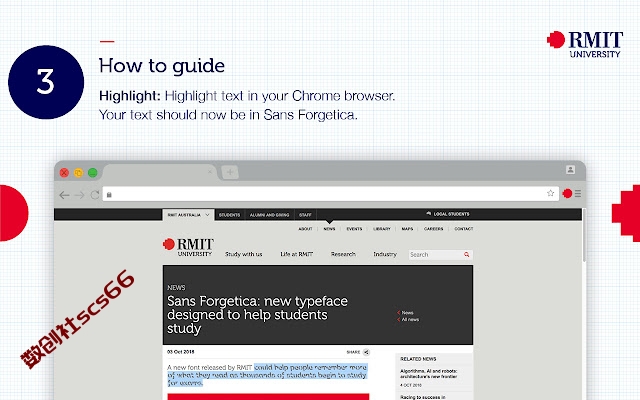
Task: Reload the page with the refresh icon
Action: pos(95,195)
